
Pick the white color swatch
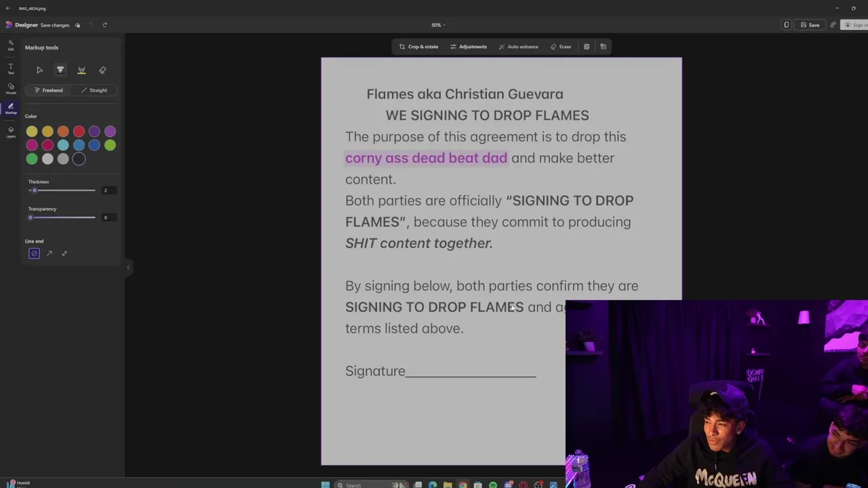(x=47, y=159)
